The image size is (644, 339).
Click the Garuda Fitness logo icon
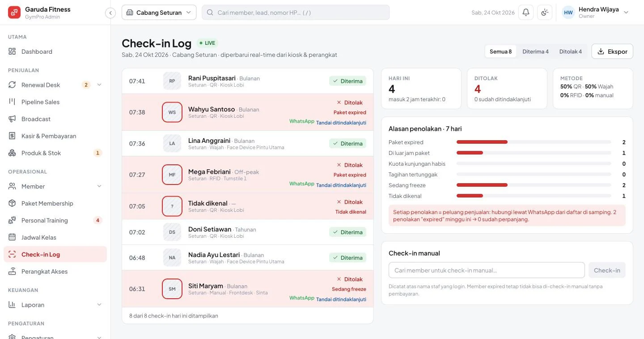(14, 13)
